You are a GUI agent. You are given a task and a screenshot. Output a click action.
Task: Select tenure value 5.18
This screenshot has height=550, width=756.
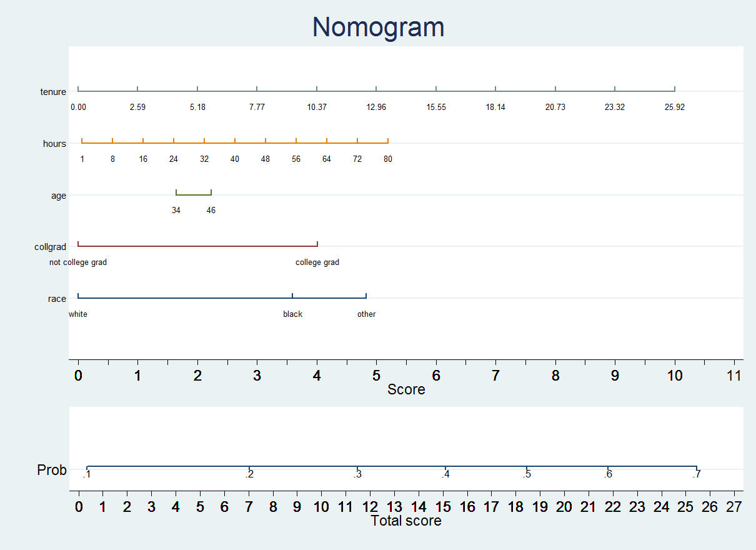pos(197,107)
